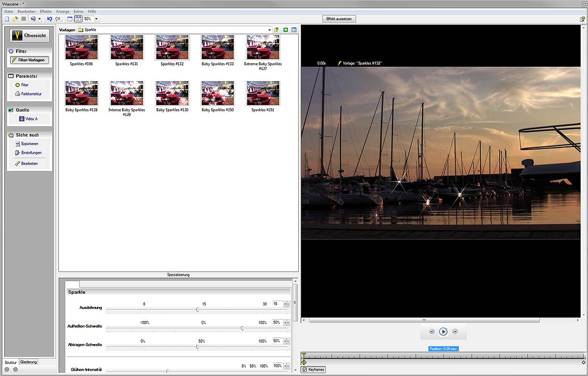Image resolution: width=588 pixels, height=376 pixels.
Task: Click the new document toolbar icon
Action: click(x=7, y=19)
